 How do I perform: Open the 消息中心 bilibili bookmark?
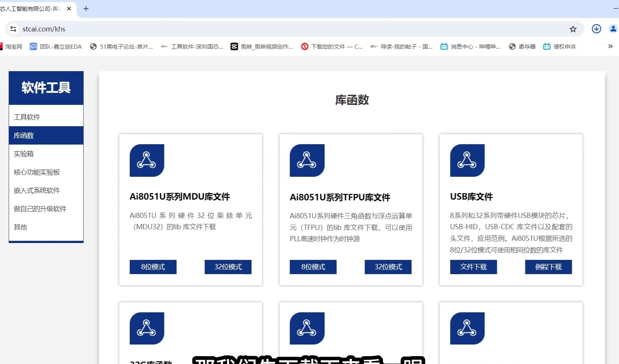471,46
